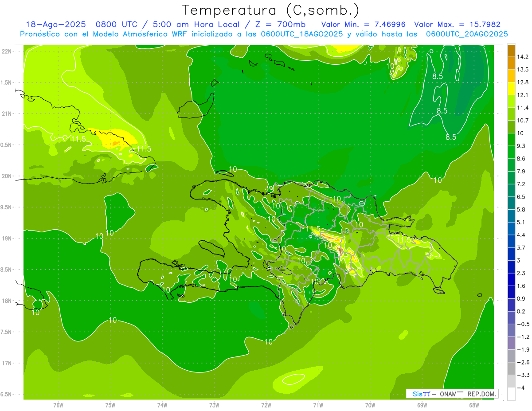Click the map title 'Temperatura (C,somb.)'
This screenshot has height=411, width=532.
pyautogui.click(x=271, y=10)
